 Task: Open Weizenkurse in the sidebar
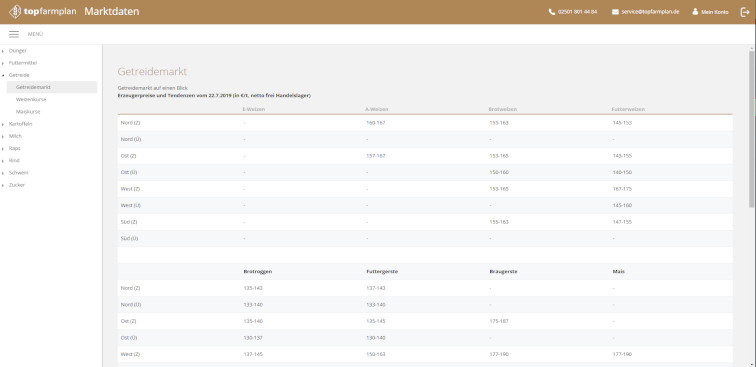(31, 99)
